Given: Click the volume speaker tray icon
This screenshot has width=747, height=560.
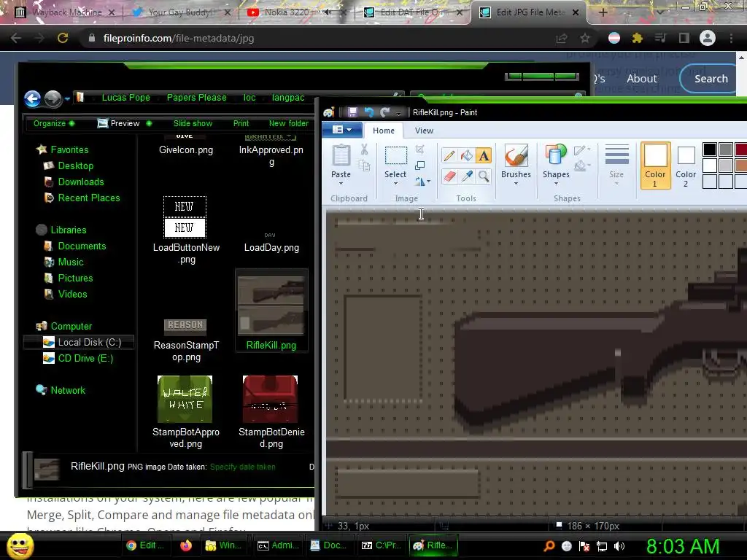Looking at the screenshot, I should click(619, 546).
